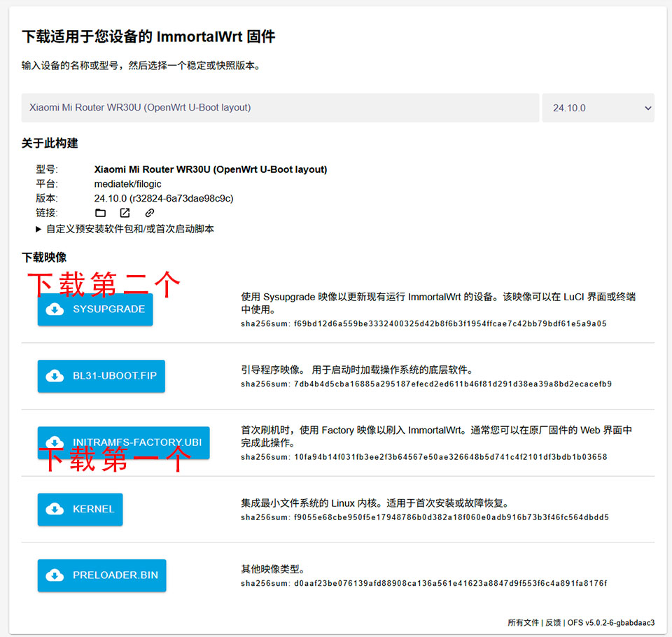Click the cloud icon on the BL31-UBOOT.FIP button

pyautogui.click(x=55, y=376)
